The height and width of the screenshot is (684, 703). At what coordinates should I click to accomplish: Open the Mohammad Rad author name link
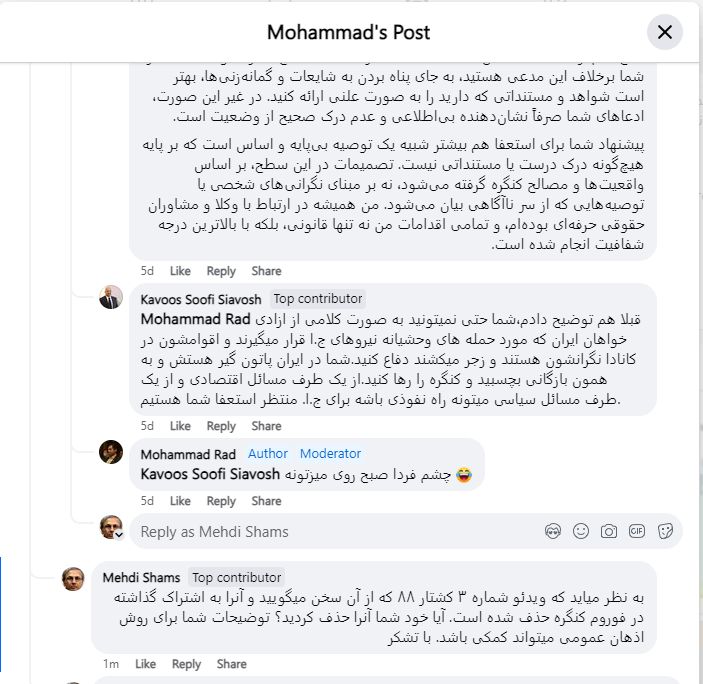[x=188, y=454]
